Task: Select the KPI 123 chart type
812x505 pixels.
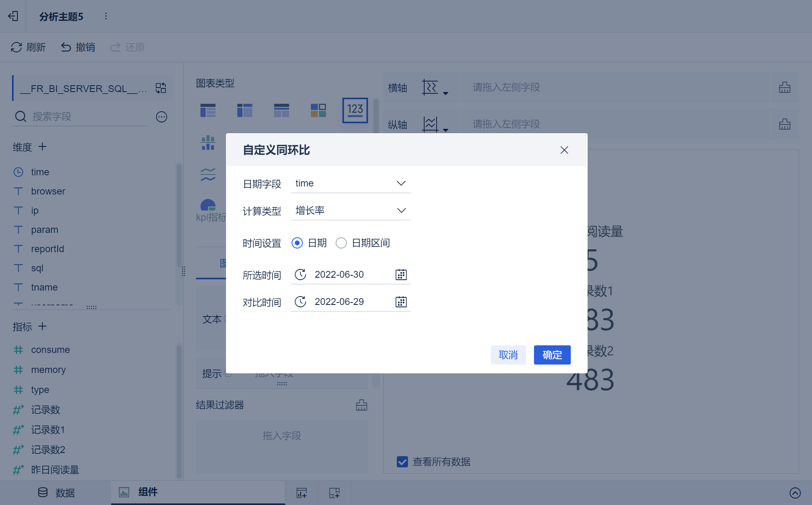Action: click(x=355, y=110)
